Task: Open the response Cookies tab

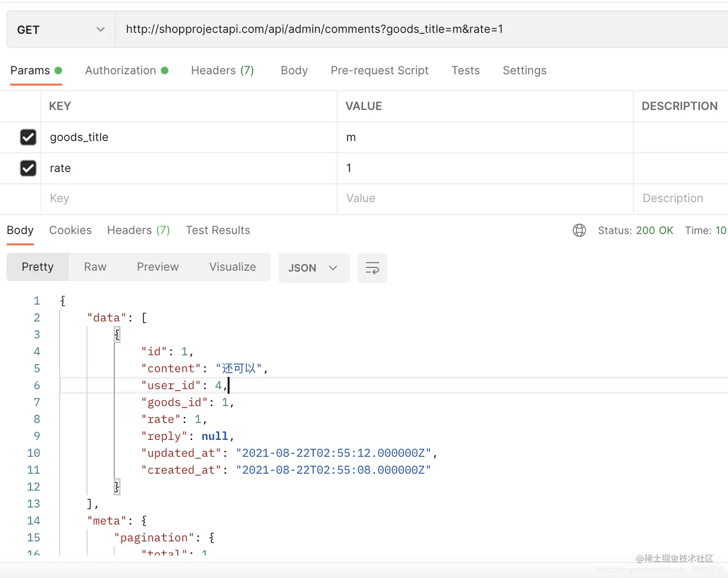Action: click(70, 230)
